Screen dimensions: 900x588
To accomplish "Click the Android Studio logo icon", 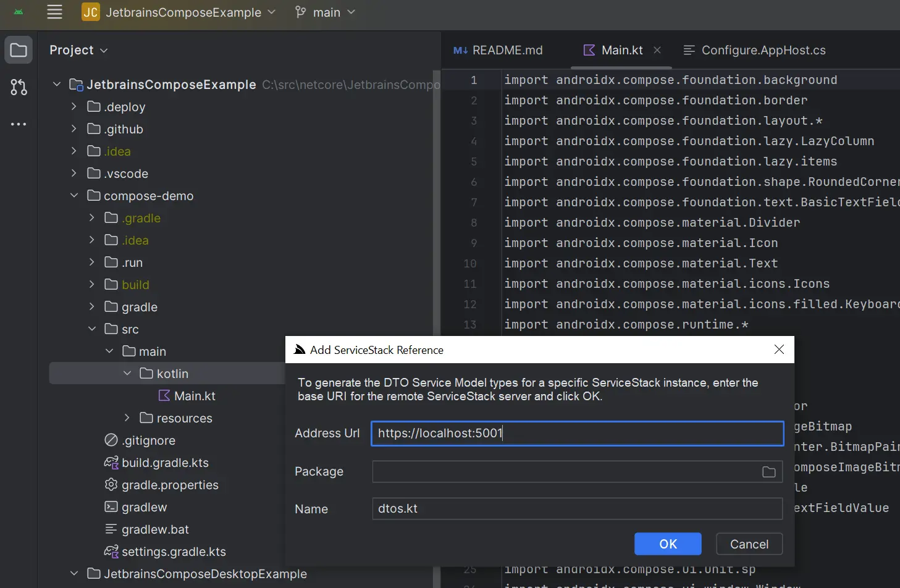I will tap(19, 12).
